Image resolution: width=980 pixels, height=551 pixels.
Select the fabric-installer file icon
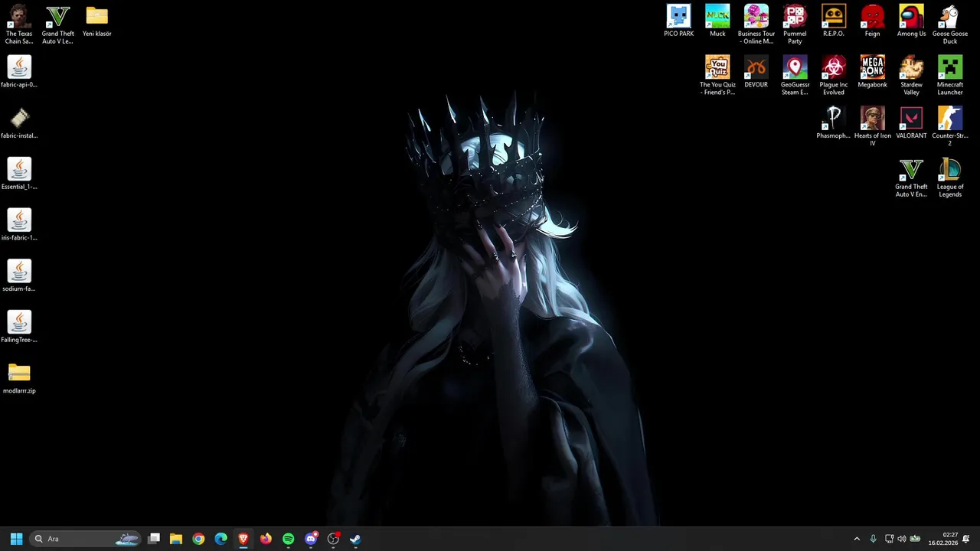pos(19,123)
